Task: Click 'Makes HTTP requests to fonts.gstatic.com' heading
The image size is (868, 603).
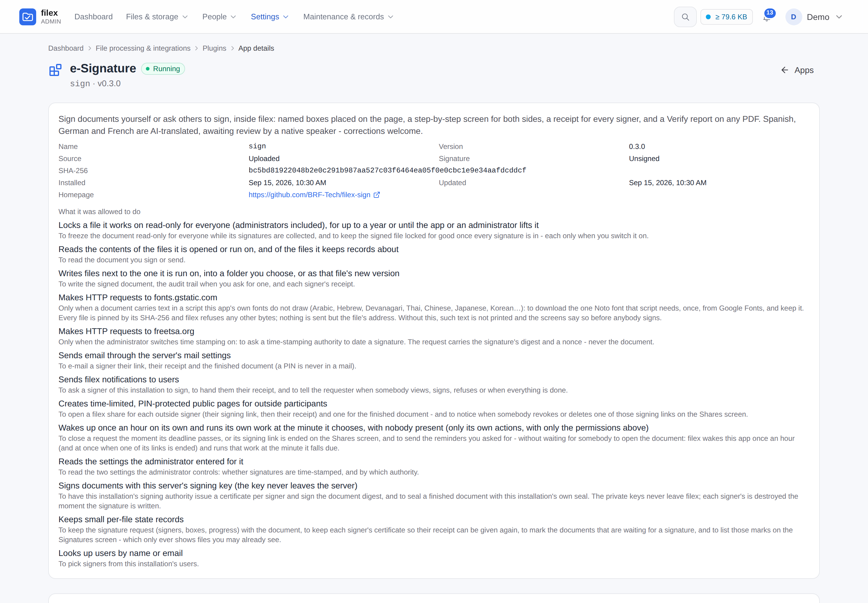Action: click(x=138, y=297)
